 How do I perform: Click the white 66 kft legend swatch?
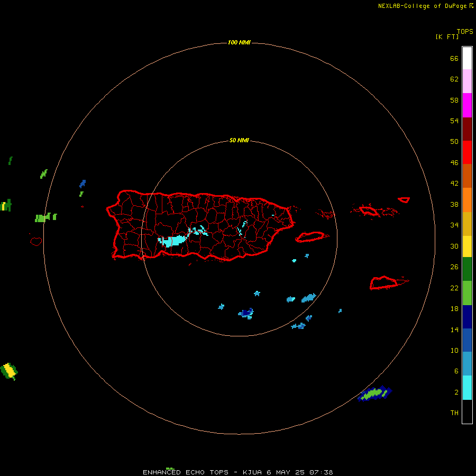point(467,58)
